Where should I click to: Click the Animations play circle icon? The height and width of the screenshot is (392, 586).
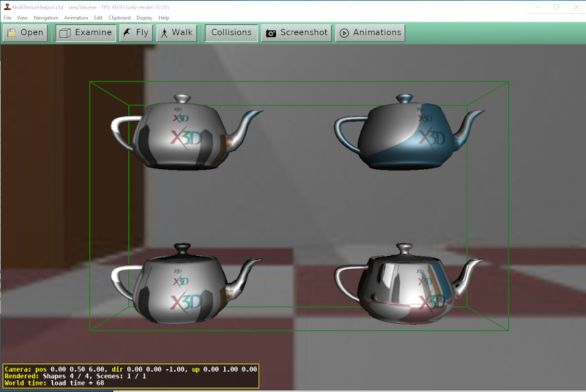click(344, 33)
